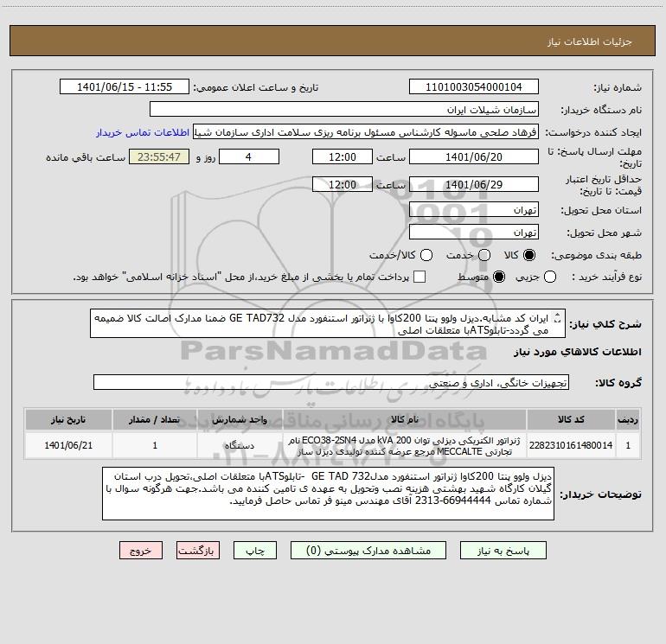
Task: Select the کالا/خدمت radio button
Action: (x=426, y=255)
